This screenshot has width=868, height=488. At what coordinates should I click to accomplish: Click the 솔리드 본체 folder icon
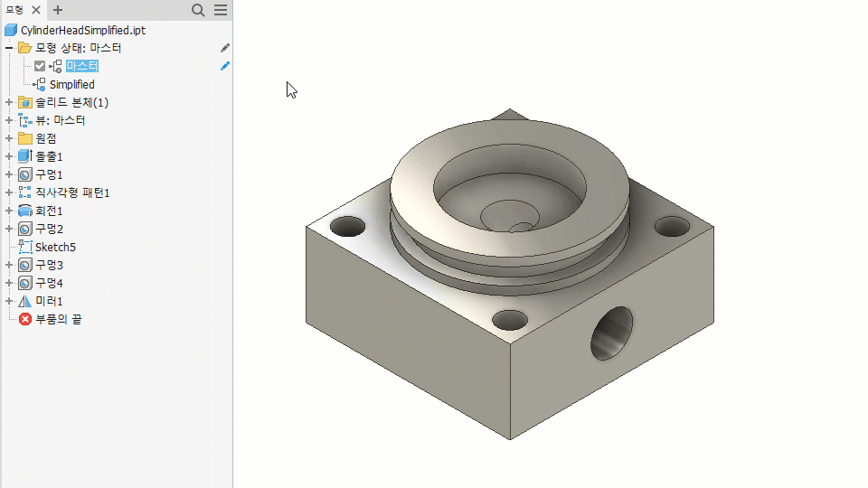[25, 102]
